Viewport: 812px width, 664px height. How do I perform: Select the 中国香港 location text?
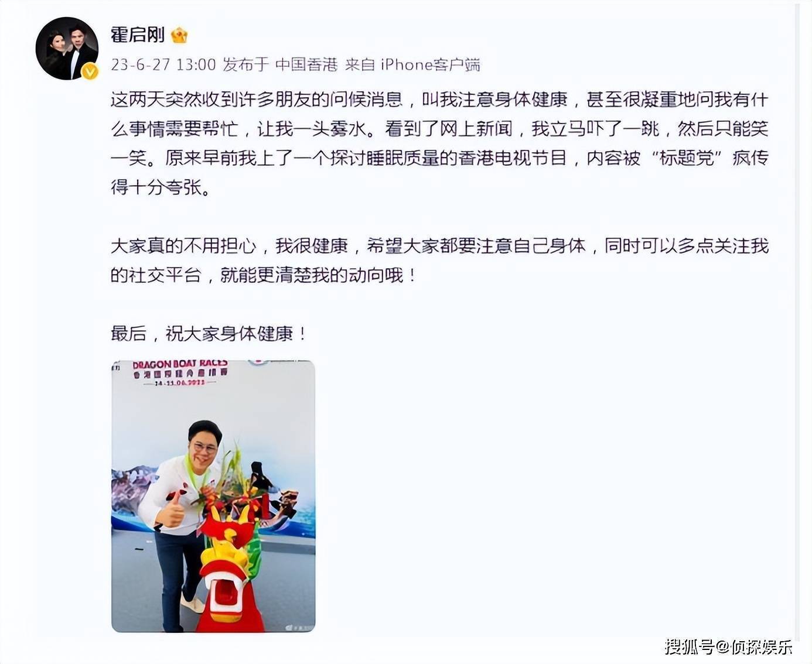coord(306,64)
